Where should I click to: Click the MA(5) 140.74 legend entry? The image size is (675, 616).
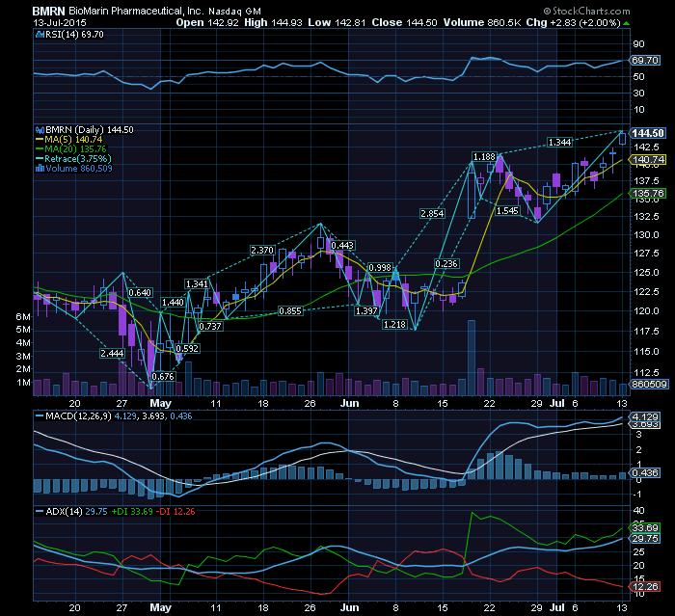pyautogui.click(x=68, y=140)
